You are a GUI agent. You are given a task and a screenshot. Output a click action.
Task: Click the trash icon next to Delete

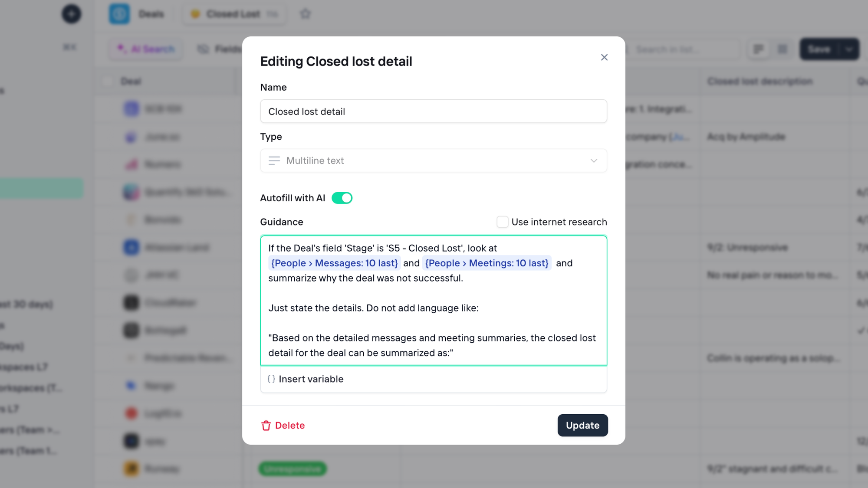(266, 426)
